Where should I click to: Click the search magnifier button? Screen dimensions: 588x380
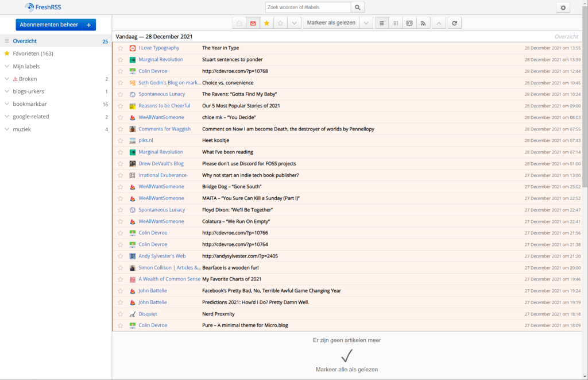coord(358,7)
